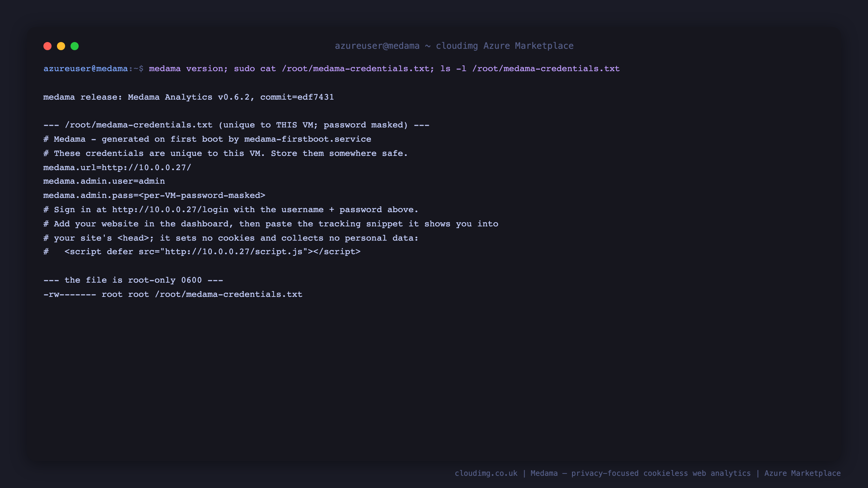Click 'medama.admin.pass=<per-VM-password-masked>' line
Viewport: 868px width, 488px height.
coord(154,196)
